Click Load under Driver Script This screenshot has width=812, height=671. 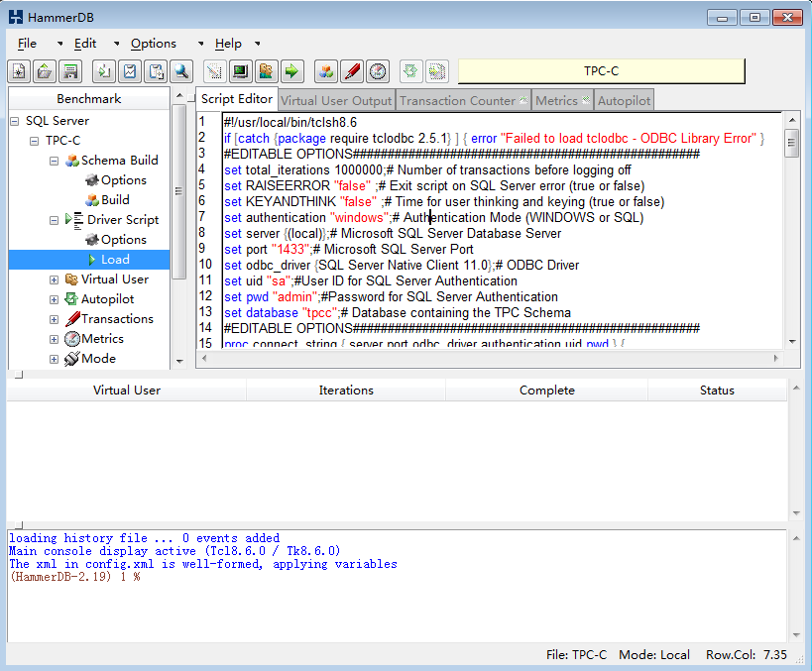pyautogui.click(x=115, y=260)
